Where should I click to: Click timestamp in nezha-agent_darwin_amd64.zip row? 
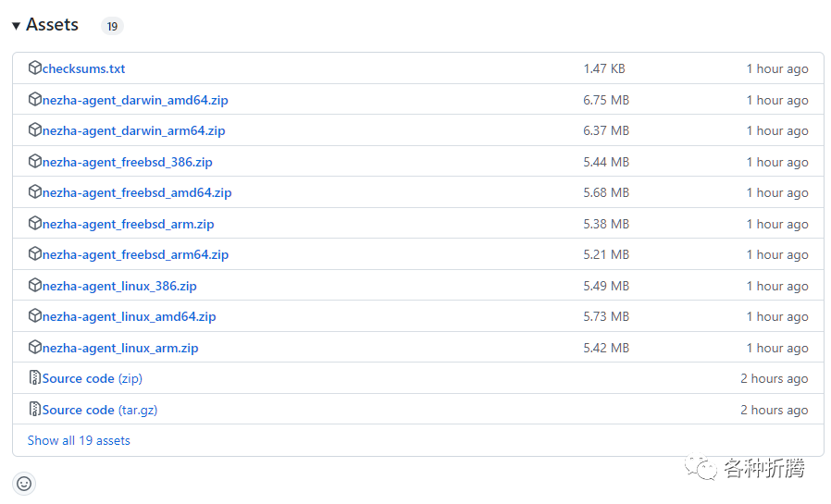click(x=777, y=100)
